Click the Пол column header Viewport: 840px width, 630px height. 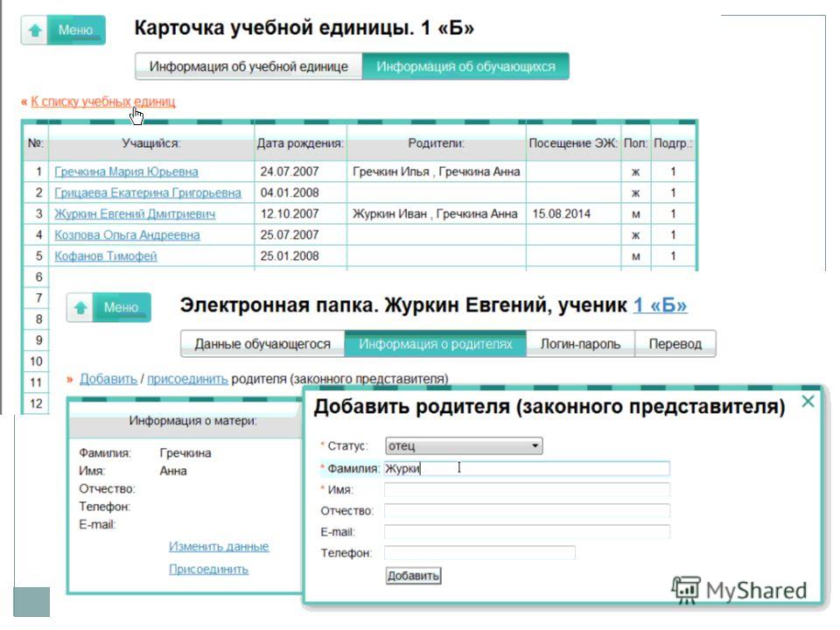[636, 143]
